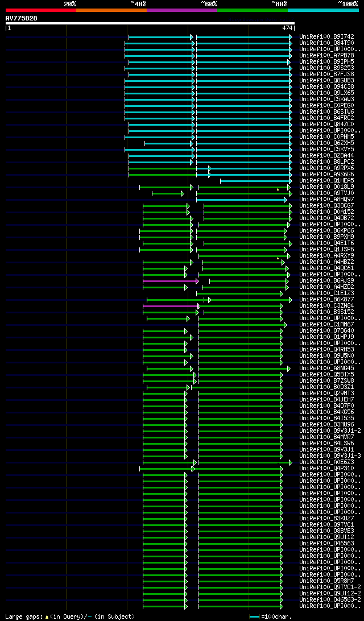Select the UniRef100_Q29MT3 label

[327, 394]
